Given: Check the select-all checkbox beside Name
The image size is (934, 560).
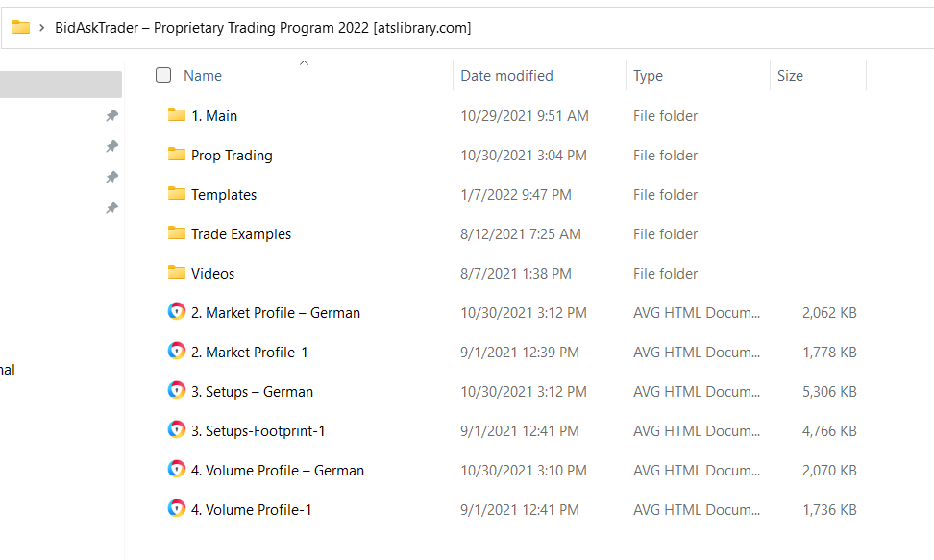Looking at the screenshot, I should (x=163, y=74).
